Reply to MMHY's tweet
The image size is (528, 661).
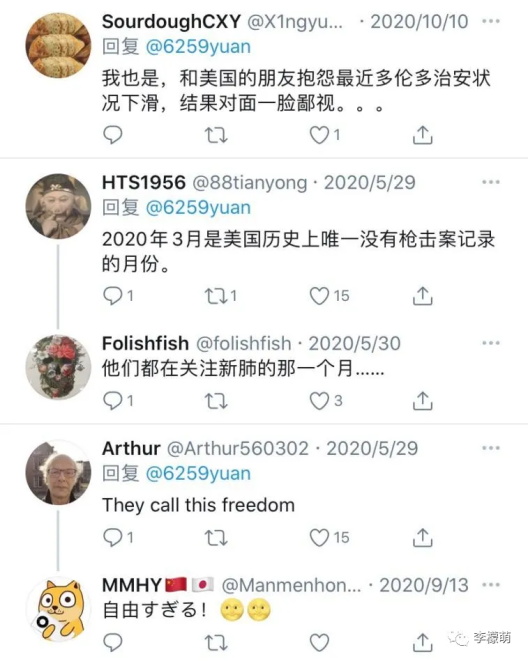[x=113, y=642]
